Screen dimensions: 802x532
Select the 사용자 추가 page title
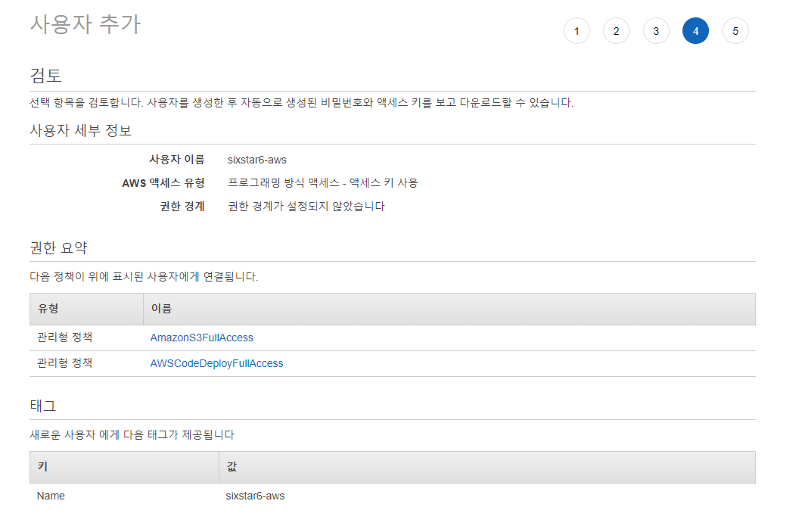85,24
